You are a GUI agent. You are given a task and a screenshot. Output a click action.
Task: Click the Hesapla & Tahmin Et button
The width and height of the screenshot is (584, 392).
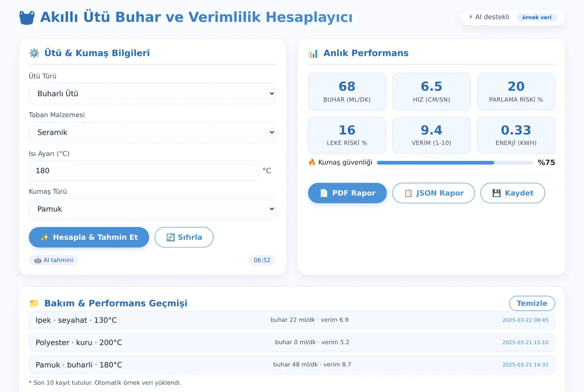pyautogui.click(x=89, y=237)
